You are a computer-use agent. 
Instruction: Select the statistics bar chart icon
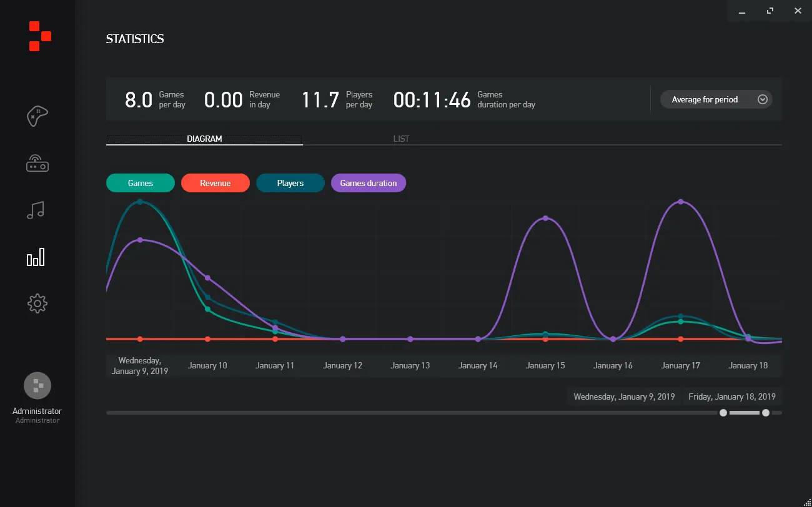coord(36,257)
